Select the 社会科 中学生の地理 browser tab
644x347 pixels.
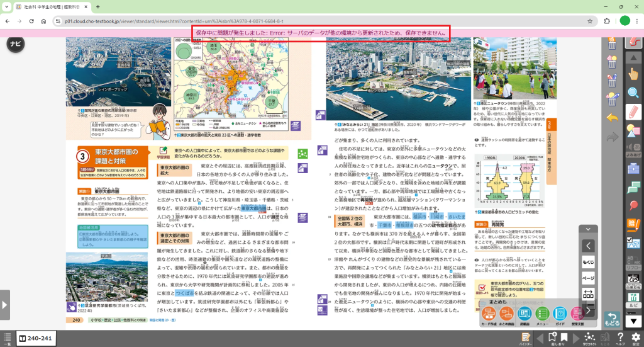tap(52, 7)
